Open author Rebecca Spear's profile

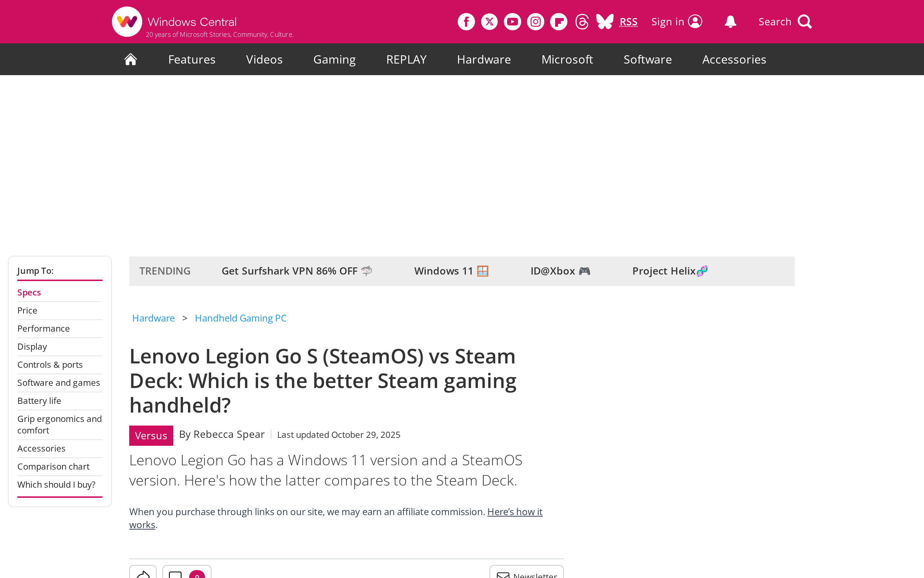[229, 434]
